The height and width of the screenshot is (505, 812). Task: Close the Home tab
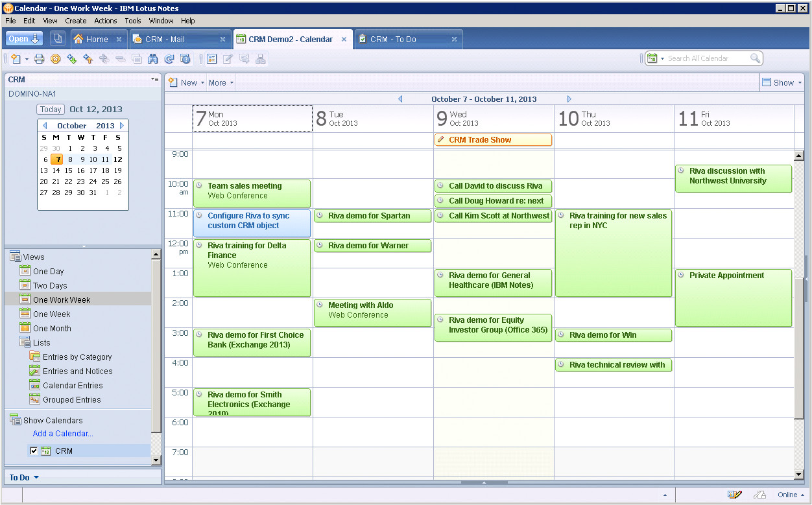tap(119, 39)
